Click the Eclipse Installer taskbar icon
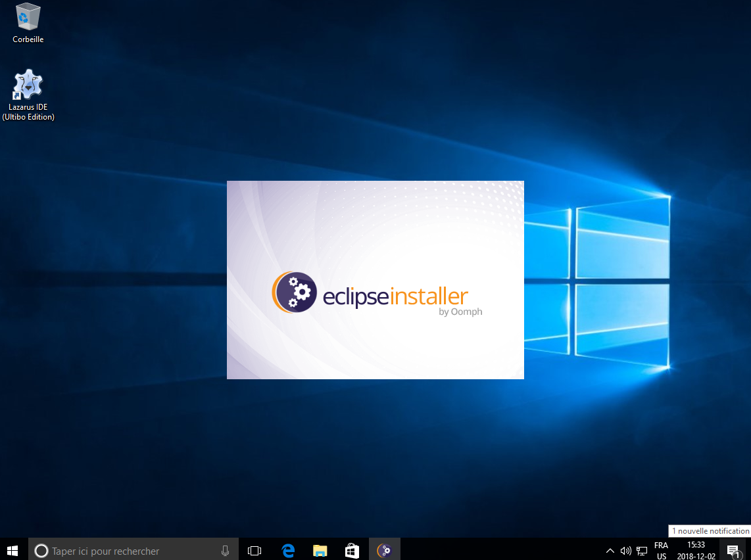Screen dimensions: 751x560 pyautogui.click(x=385, y=550)
